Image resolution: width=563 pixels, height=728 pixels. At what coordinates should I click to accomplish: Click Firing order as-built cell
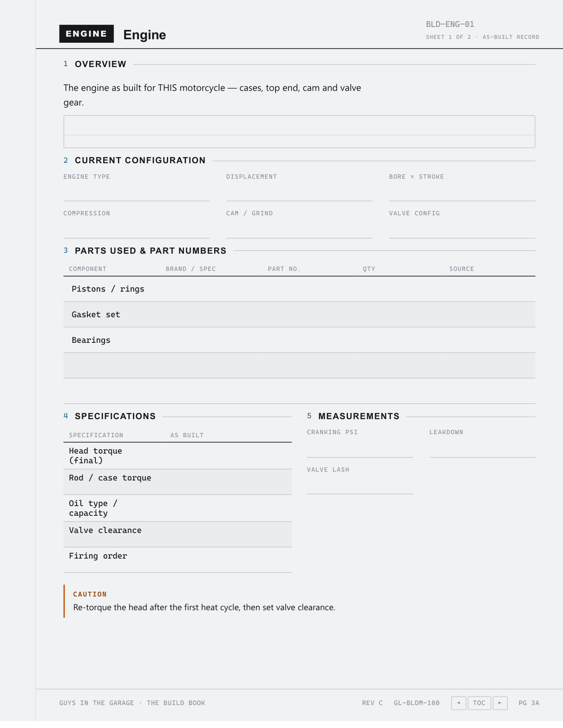tap(228, 560)
